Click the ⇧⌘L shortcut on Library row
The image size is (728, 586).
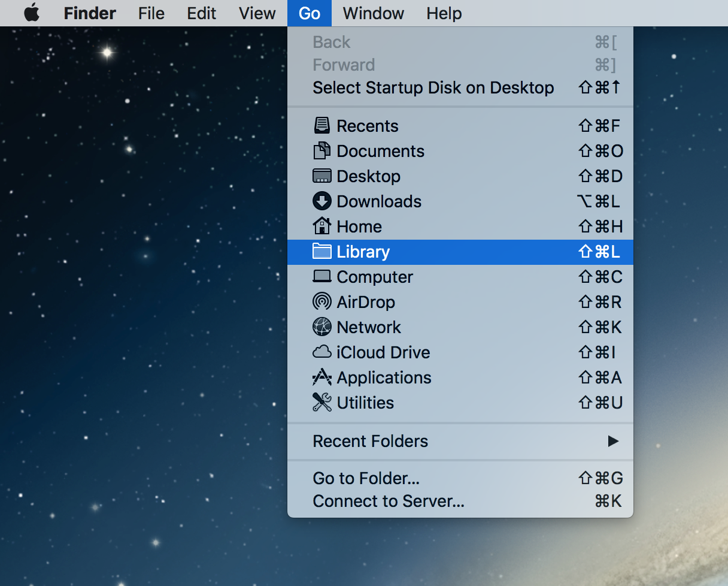coord(599,252)
